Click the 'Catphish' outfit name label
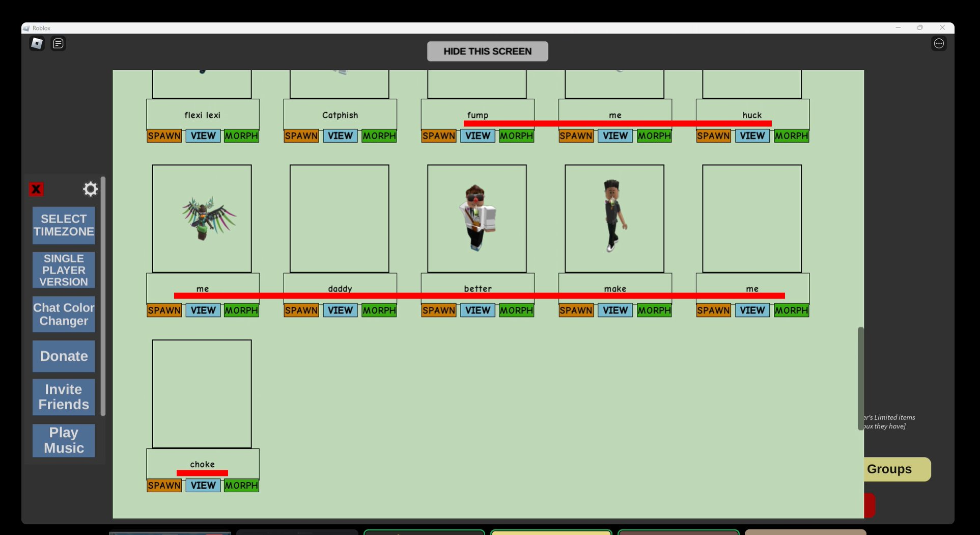The width and height of the screenshot is (980, 535). [340, 115]
